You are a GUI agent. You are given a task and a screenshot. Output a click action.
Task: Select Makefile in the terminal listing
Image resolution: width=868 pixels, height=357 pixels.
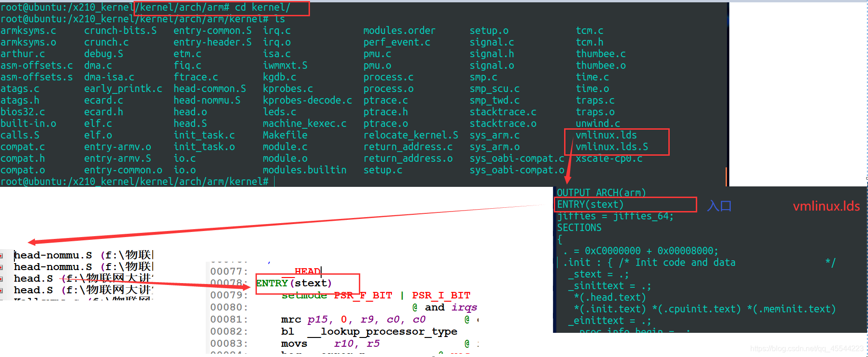click(285, 135)
